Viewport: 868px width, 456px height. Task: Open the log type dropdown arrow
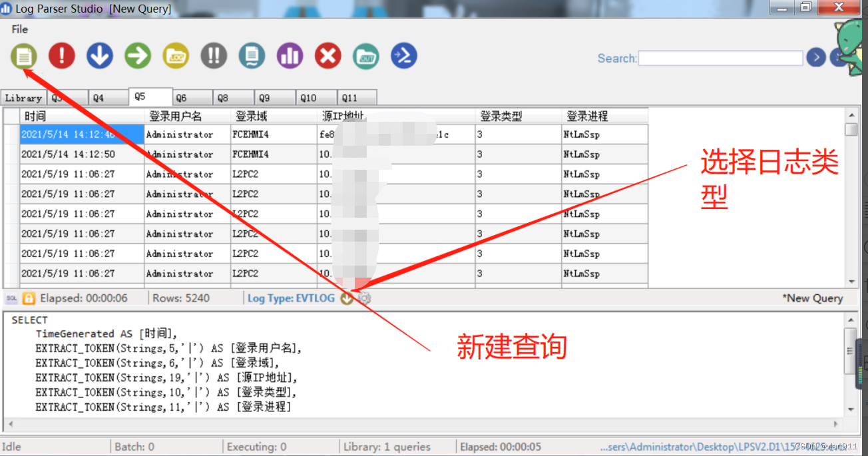tap(347, 298)
